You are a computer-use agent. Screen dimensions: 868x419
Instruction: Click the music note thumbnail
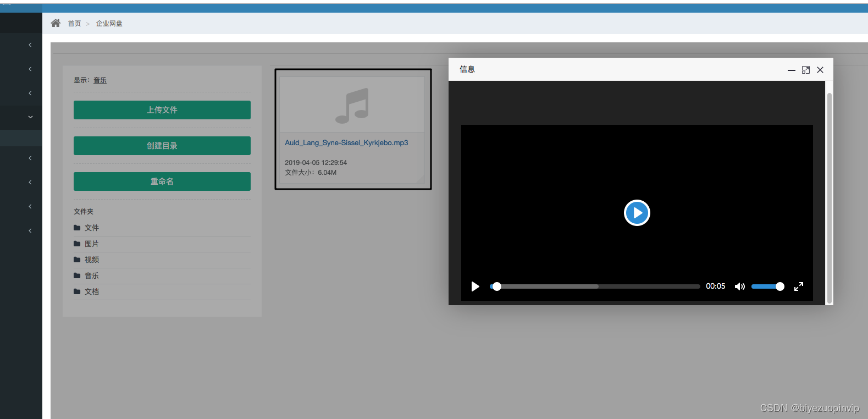[x=352, y=106]
